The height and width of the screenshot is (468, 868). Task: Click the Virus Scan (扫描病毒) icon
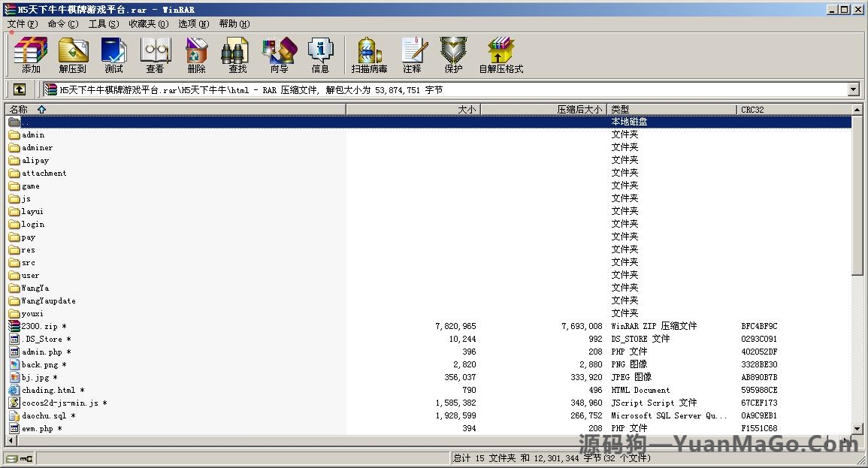coord(369,55)
